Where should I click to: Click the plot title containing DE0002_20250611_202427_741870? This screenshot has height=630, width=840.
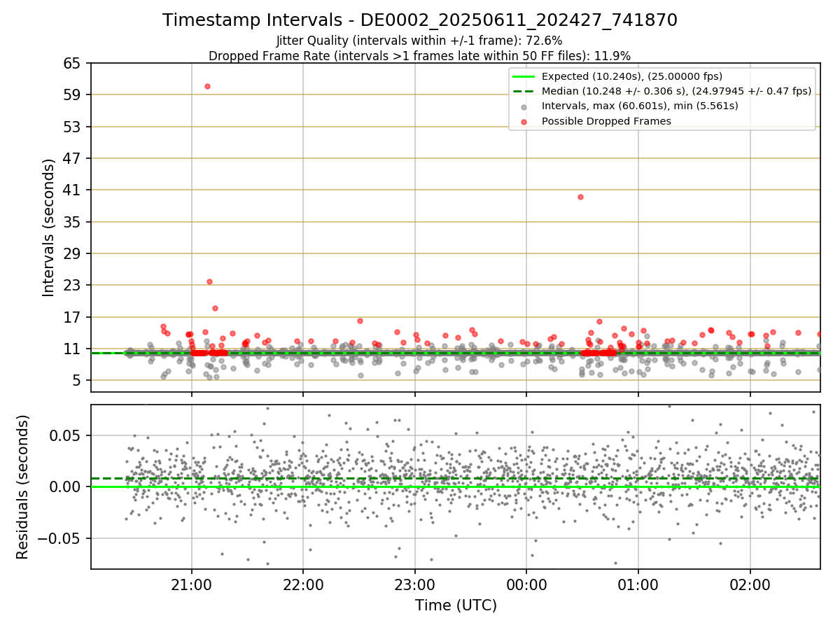click(x=420, y=20)
